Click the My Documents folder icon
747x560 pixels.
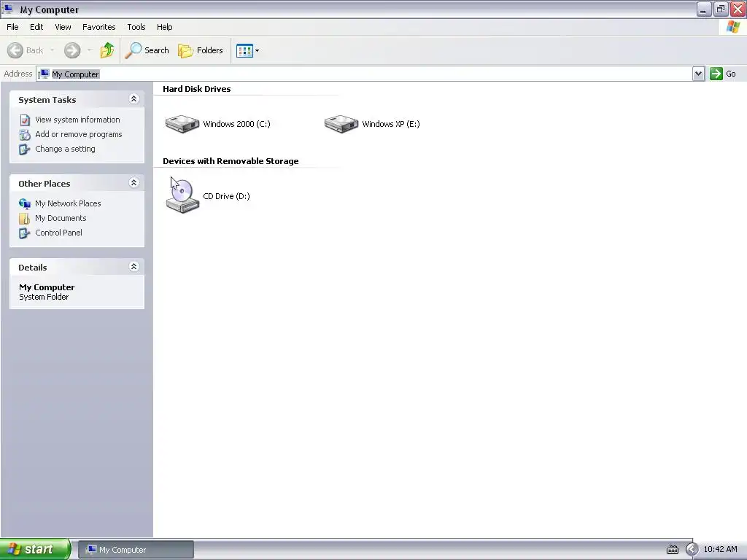click(x=24, y=219)
